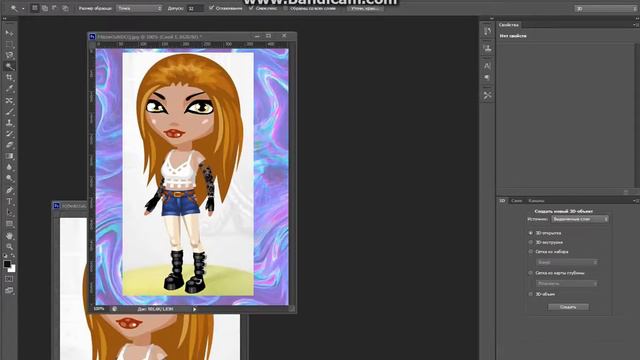
Task: Switch to the 3D tab
Action: tap(502, 201)
